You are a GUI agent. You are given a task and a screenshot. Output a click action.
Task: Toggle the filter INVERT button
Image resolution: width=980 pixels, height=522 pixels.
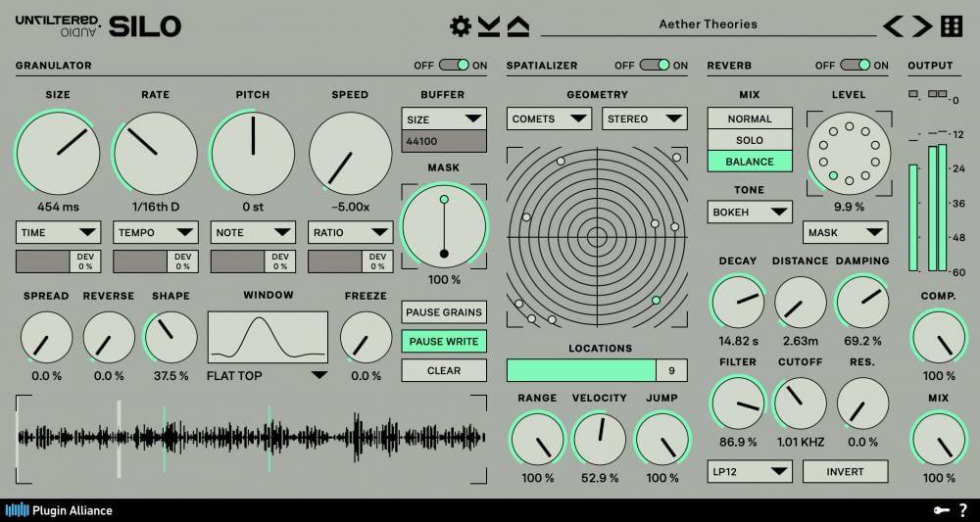click(845, 471)
